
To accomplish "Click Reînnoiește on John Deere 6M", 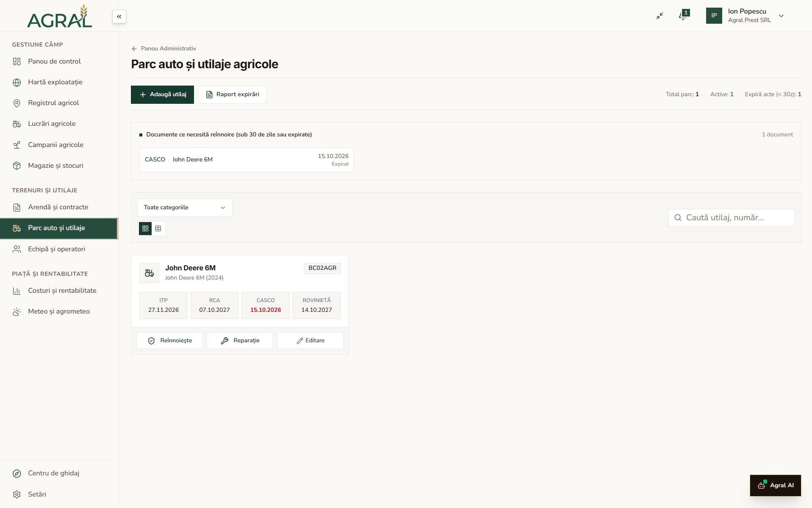I will tap(169, 341).
